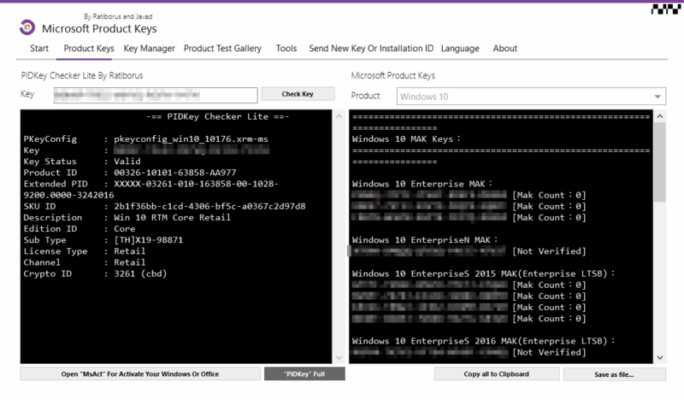Image resolution: width=684 pixels, height=400 pixels.
Task: Click the SKU ID value 2b1f36bb-c1cd-4306-bf5c-a0367c2d97d8
Action: [209, 206]
